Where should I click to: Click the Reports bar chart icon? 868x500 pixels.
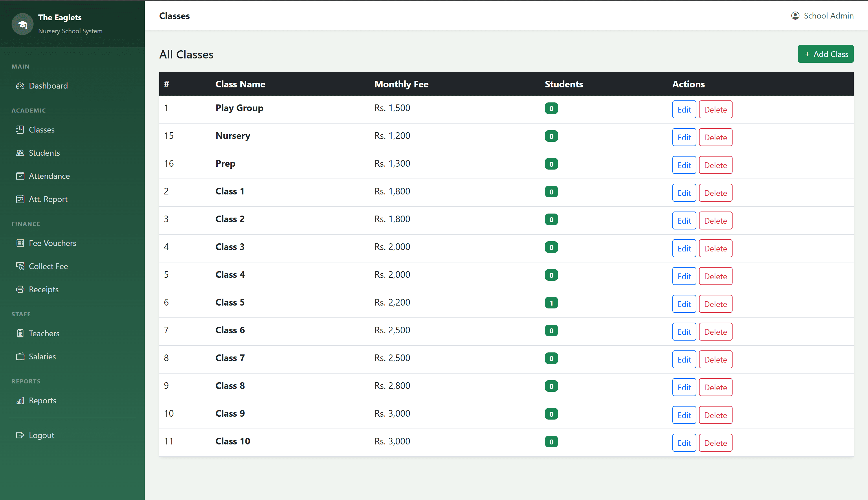tap(20, 400)
